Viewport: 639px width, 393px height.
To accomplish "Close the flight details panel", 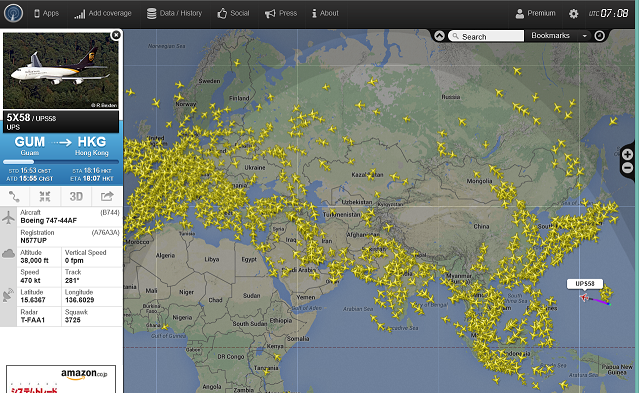I will [116, 35].
